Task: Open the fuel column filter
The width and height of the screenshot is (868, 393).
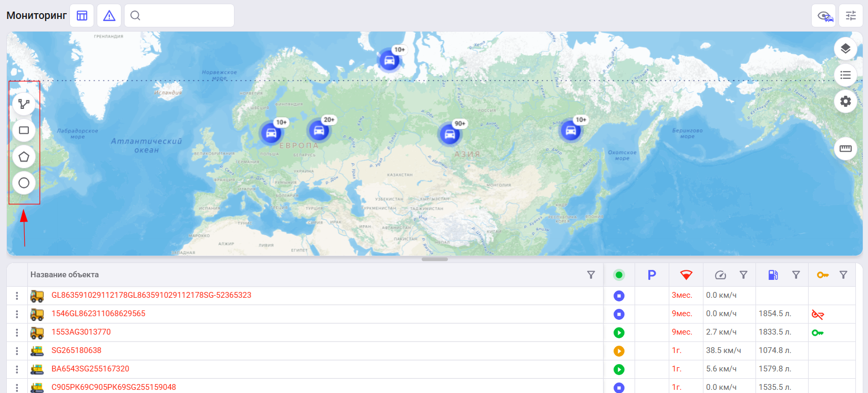Action: [x=796, y=275]
